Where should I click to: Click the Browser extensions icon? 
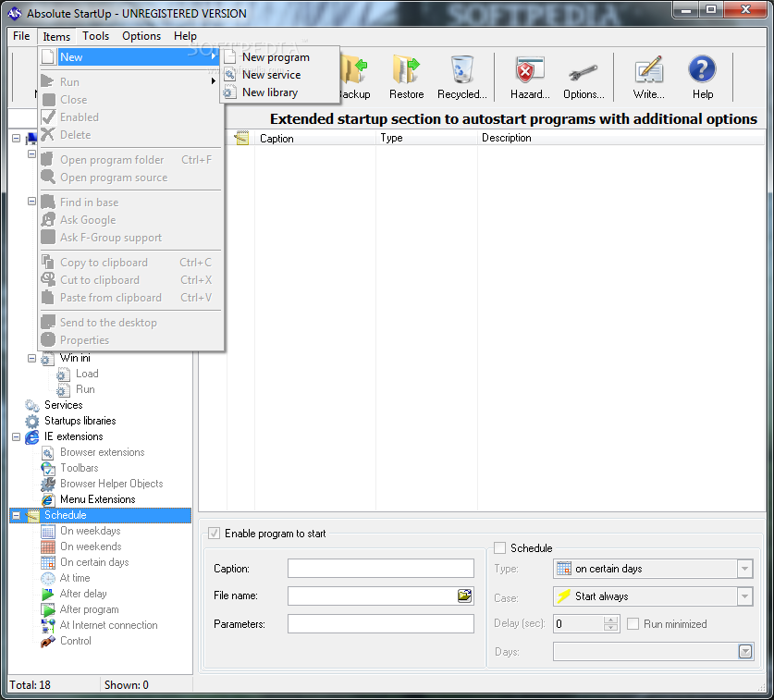click(x=48, y=453)
